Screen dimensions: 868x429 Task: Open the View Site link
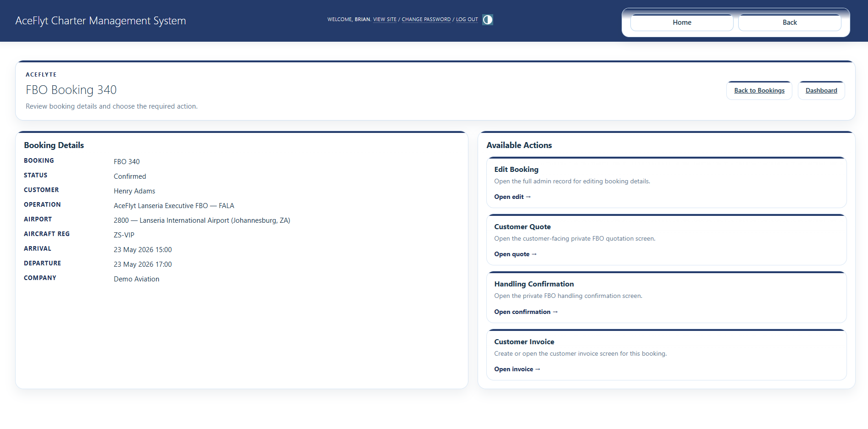(x=384, y=20)
